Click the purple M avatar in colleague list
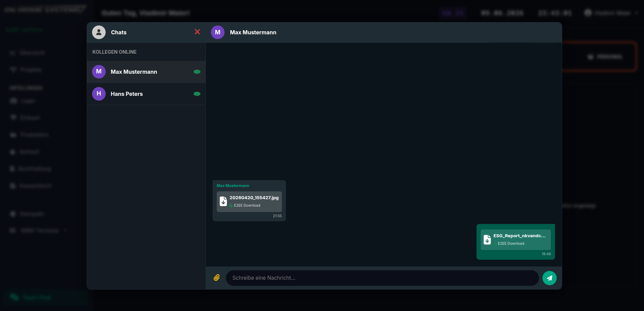 [99, 72]
